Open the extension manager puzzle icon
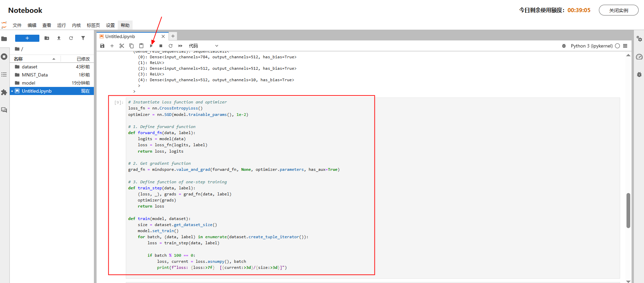Image resolution: width=644 pixels, height=283 pixels. [x=4, y=92]
